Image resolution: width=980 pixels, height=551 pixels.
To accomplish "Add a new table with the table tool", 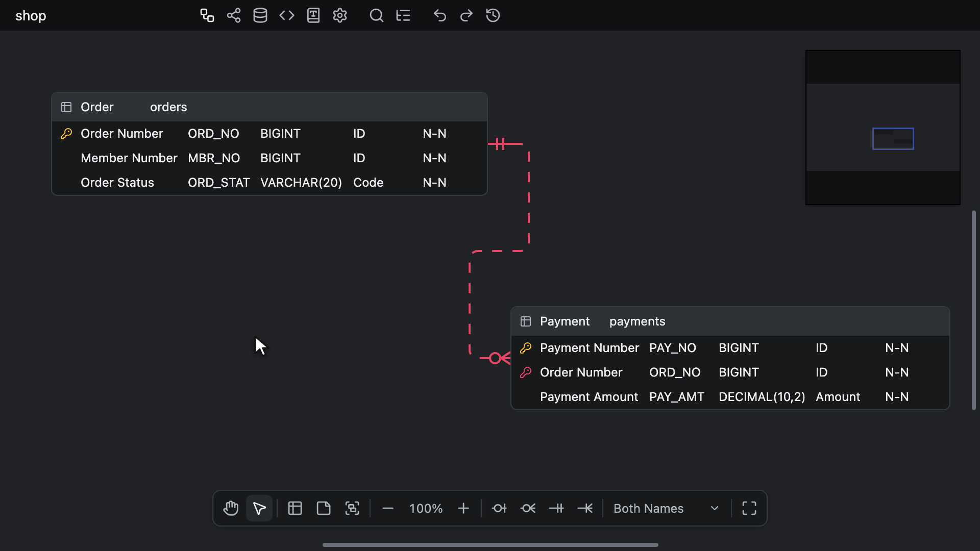I will pyautogui.click(x=295, y=508).
